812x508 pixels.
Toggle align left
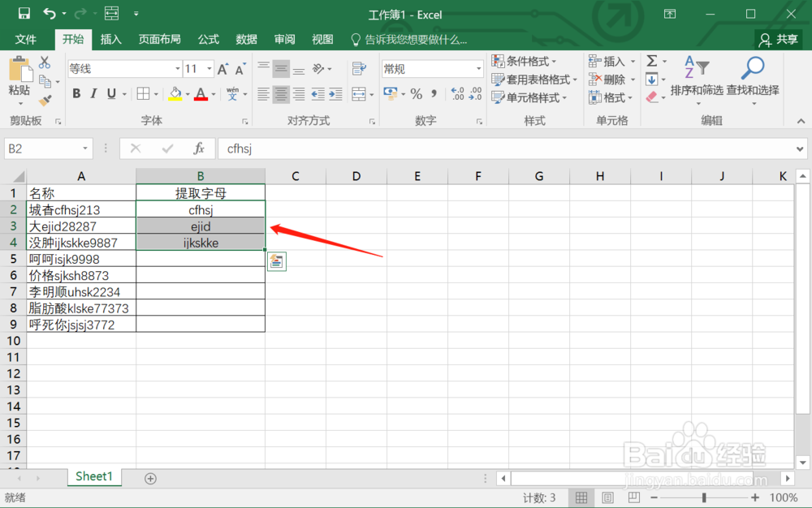264,93
